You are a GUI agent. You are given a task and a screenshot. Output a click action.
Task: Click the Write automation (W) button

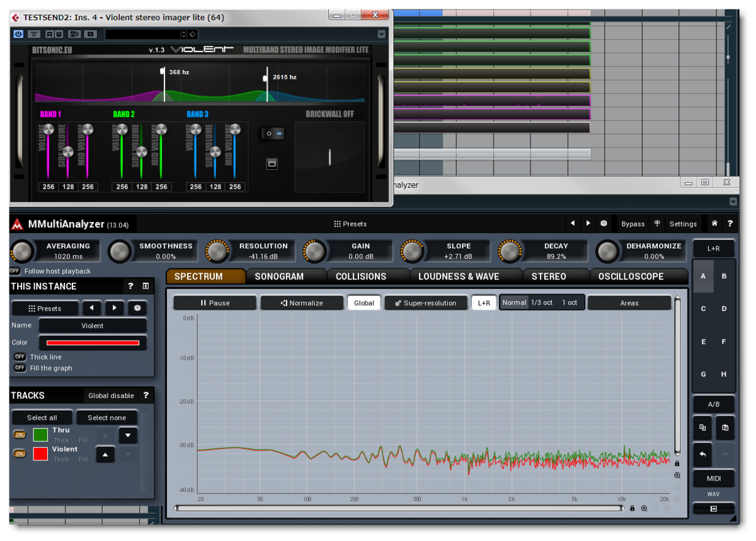coord(59,34)
